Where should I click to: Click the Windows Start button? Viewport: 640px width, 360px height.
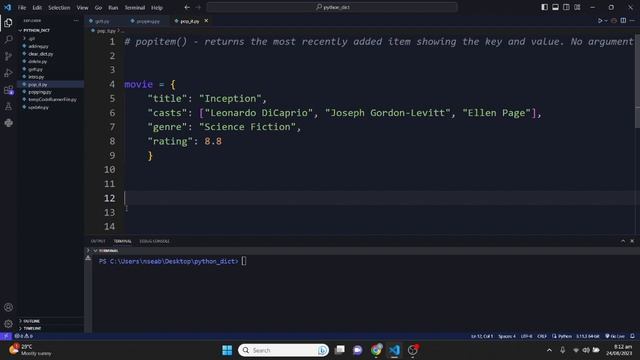(227, 350)
